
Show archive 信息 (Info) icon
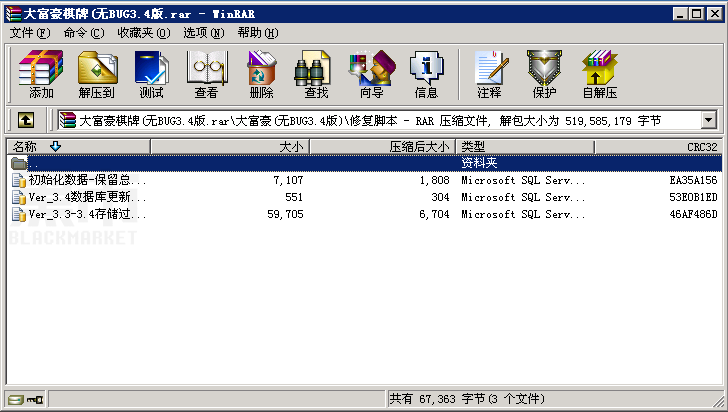(x=426, y=68)
